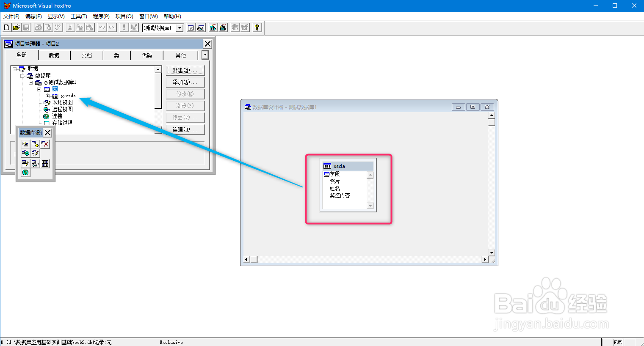
Task: Click Add Table icon in designer toolbar
Action: pyautogui.click(x=35, y=144)
